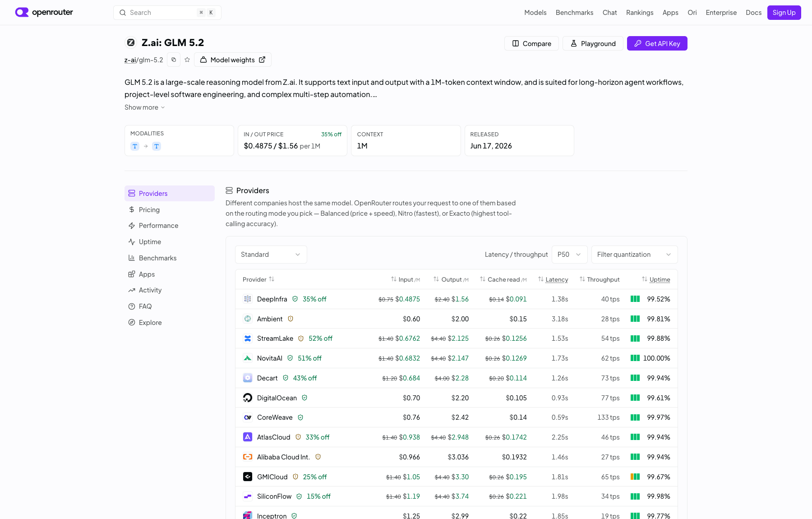Sort by Throughput column
Viewport: 812px width, 519px height.
[600, 279]
